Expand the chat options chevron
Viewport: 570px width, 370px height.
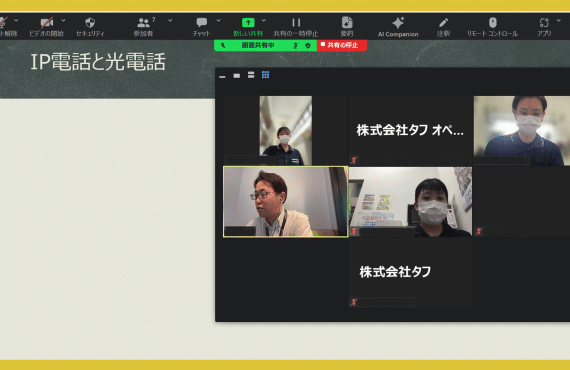218,20
